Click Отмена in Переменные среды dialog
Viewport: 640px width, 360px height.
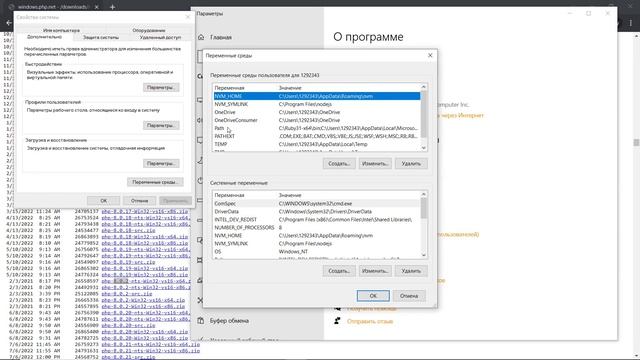pyautogui.click(x=409, y=296)
